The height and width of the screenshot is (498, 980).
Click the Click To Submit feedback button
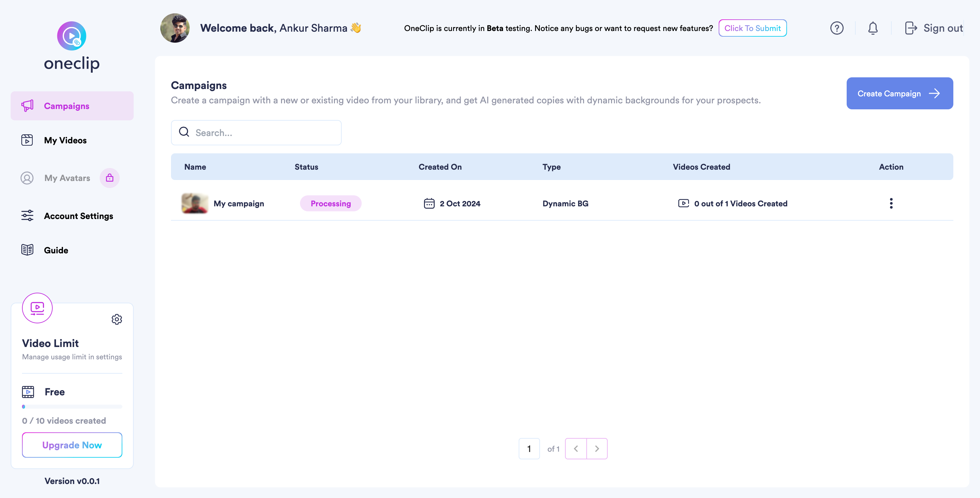(753, 28)
